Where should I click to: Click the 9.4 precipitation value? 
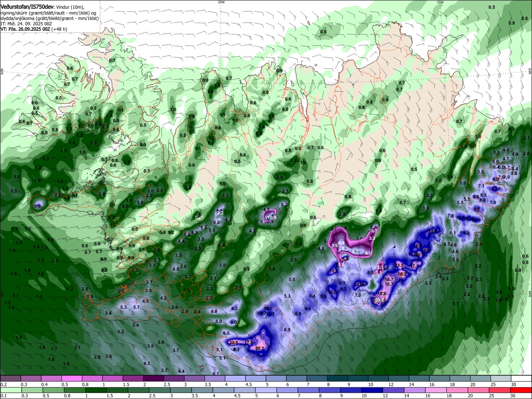click(x=308, y=308)
